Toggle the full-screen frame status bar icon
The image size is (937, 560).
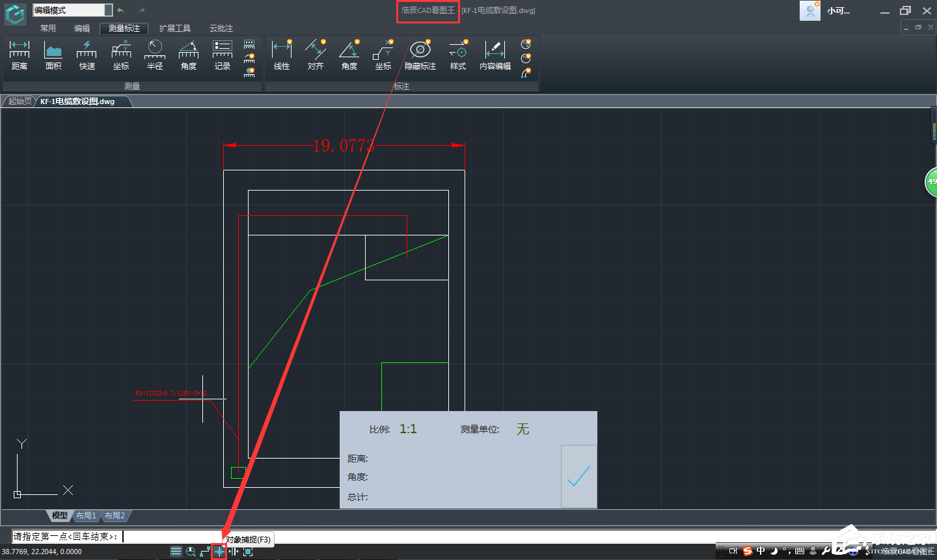coord(248,552)
